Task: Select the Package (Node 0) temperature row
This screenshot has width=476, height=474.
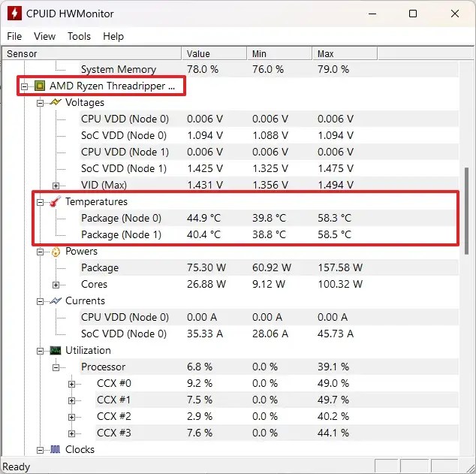Action: pos(269,218)
